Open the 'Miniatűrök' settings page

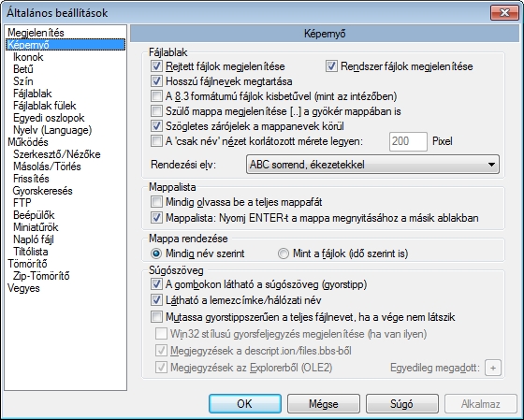[36, 227]
